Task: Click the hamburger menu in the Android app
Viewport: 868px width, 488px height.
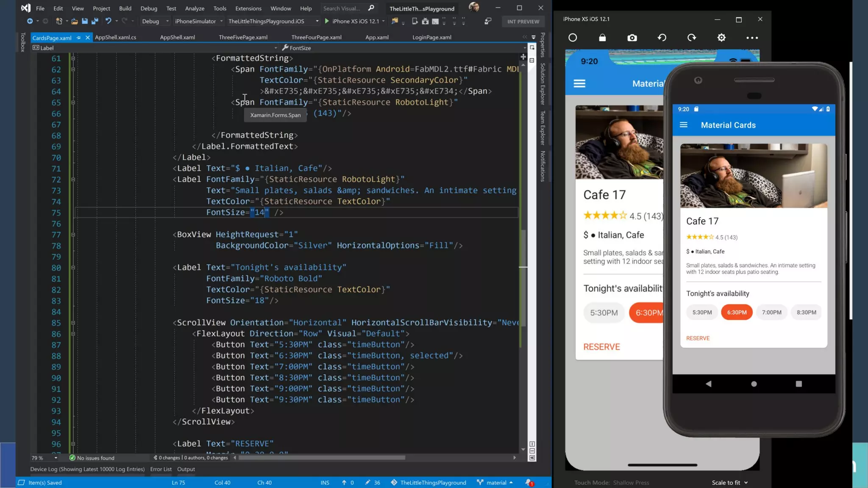Action: pyautogui.click(x=683, y=125)
